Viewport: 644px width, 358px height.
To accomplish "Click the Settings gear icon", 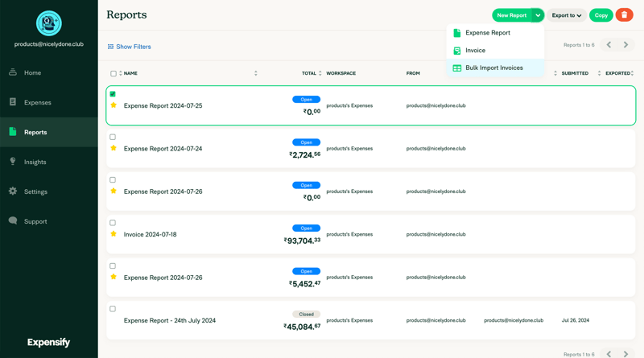I will 13,191.
